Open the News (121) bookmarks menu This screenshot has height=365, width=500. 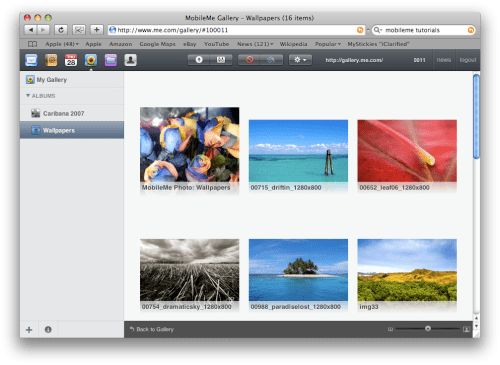pyautogui.click(x=255, y=44)
